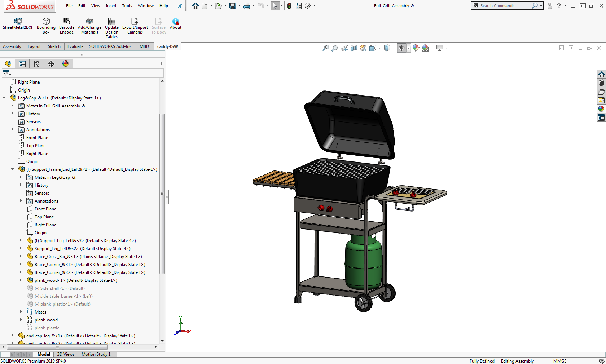Screen dimensions: 606x364
Task: Click Update Design Tables icon
Action: pos(112,21)
